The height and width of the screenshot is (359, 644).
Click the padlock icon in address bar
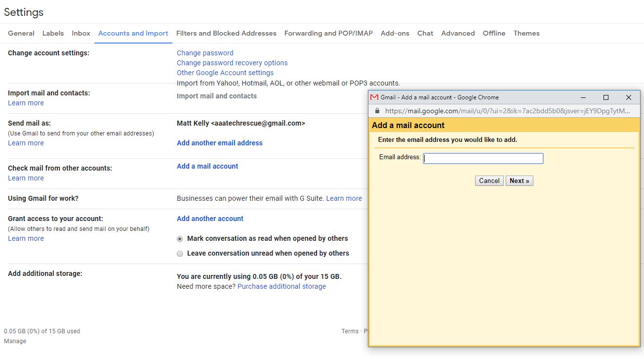tap(378, 111)
